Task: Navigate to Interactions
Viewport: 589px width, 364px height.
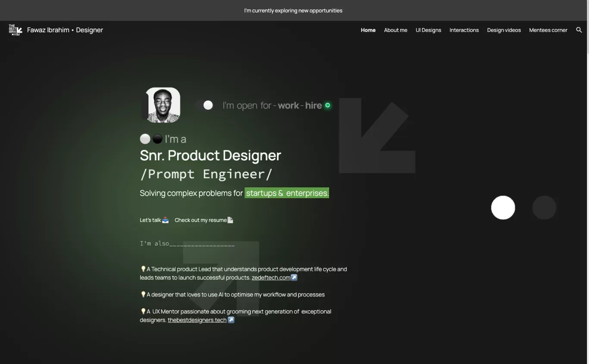Action: click(x=464, y=30)
